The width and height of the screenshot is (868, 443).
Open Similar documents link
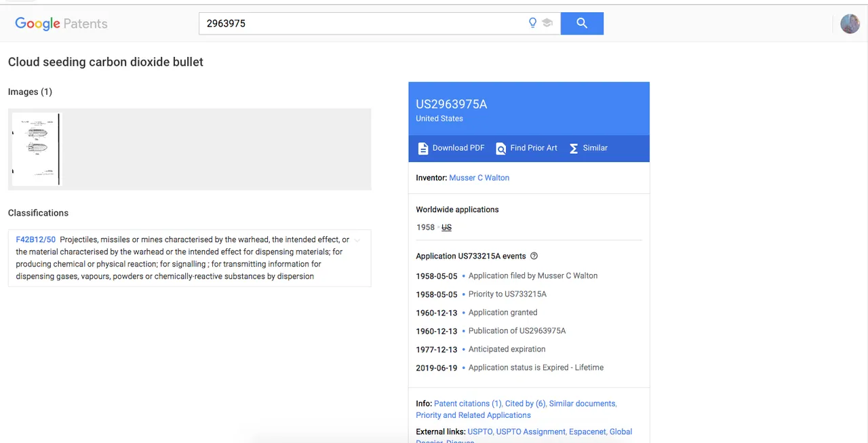(582, 403)
